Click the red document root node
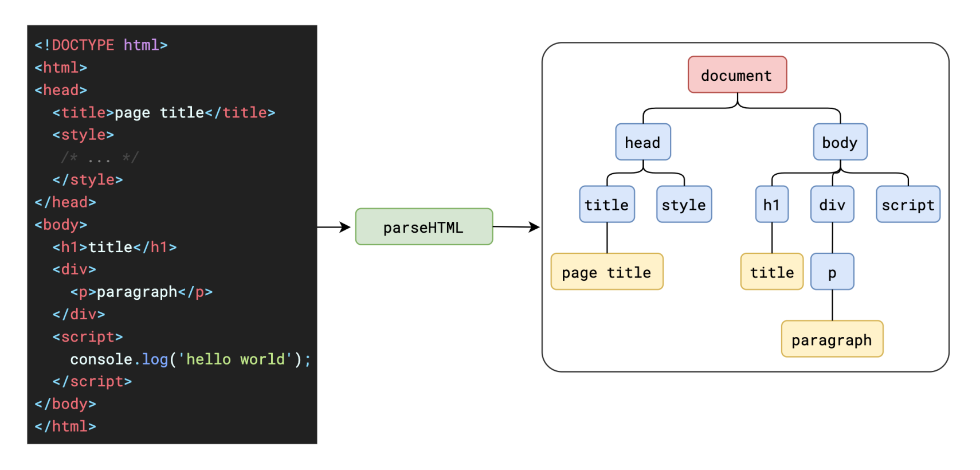 pos(737,75)
